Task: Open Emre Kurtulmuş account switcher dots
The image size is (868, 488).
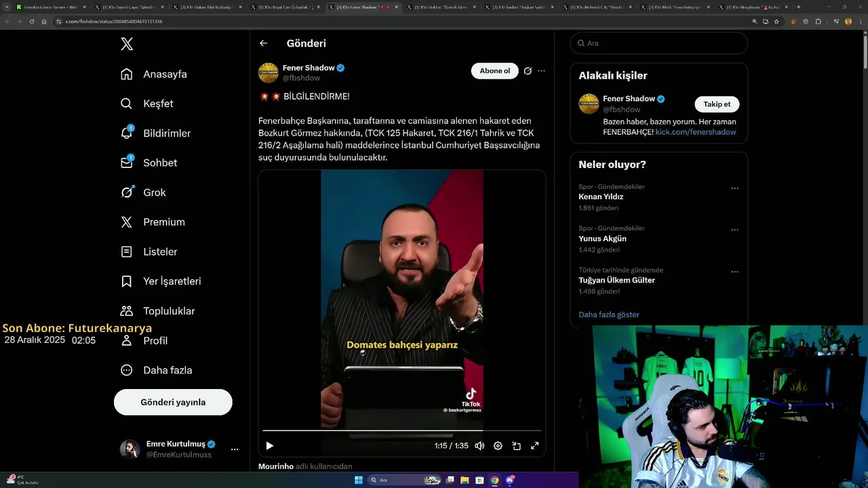Action: (x=235, y=449)
